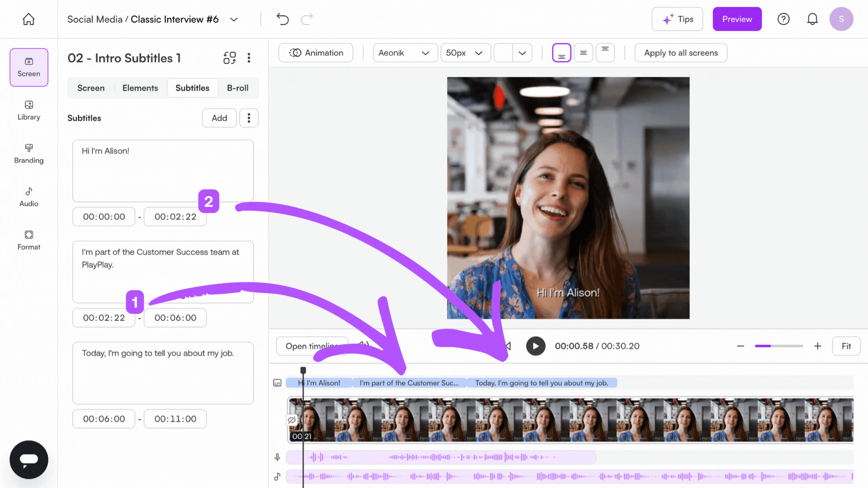
Task: Click Apply to all screens
Action: (x=680, y=53)
